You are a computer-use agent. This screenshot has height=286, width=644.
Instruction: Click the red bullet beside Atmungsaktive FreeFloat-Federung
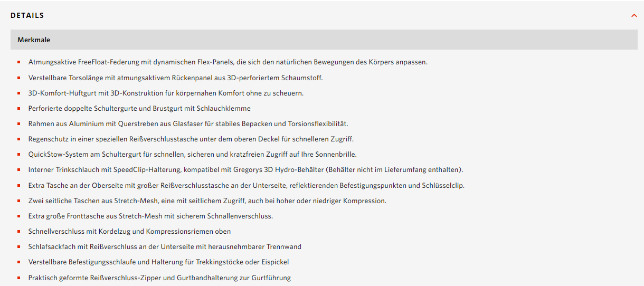coord(18,62)
